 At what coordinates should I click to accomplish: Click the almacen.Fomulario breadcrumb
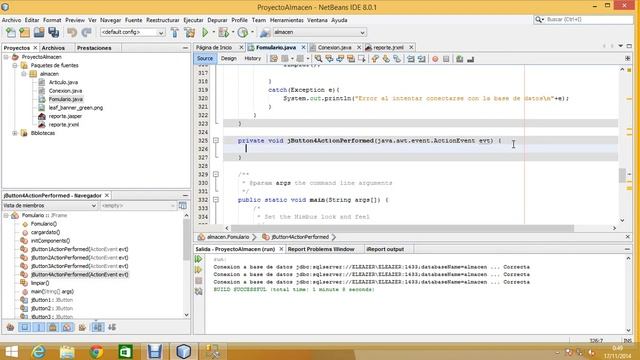coord(228,237)
